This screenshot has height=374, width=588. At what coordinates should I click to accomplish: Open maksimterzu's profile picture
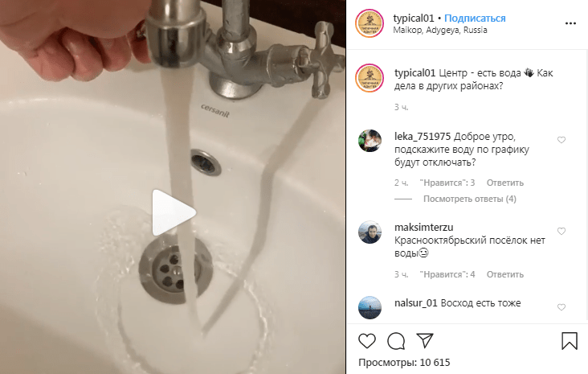[370, 232]
